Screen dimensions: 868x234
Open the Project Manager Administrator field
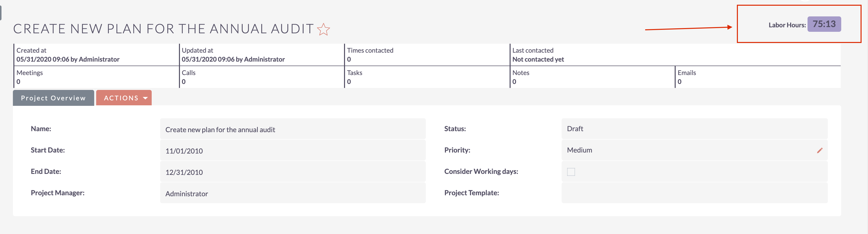click(x=292, y=193)
